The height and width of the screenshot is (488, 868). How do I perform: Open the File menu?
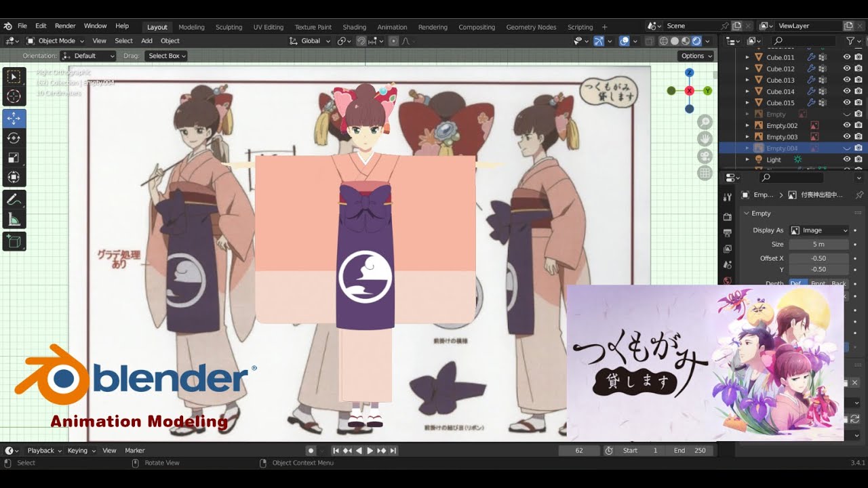point(22,26)
